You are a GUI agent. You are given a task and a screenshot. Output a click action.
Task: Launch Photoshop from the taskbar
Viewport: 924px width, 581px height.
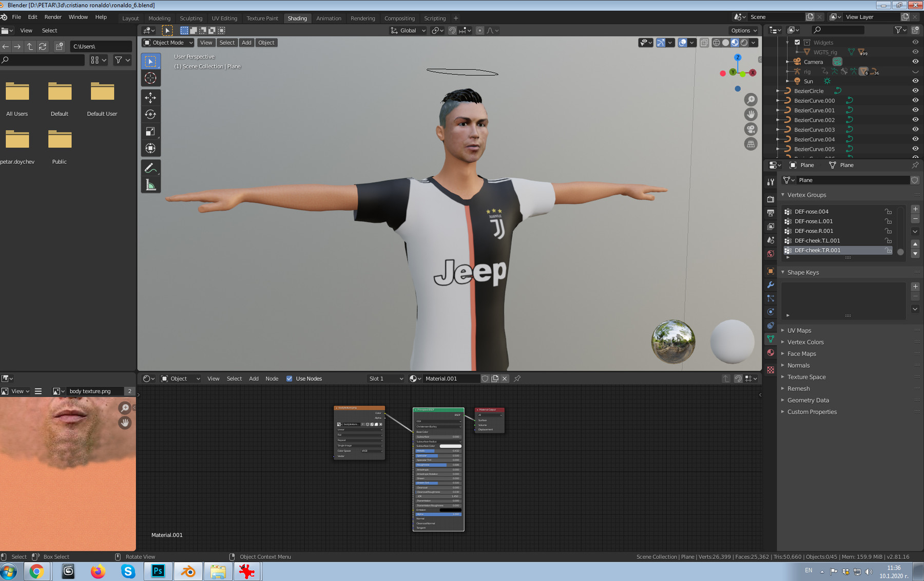158,571
